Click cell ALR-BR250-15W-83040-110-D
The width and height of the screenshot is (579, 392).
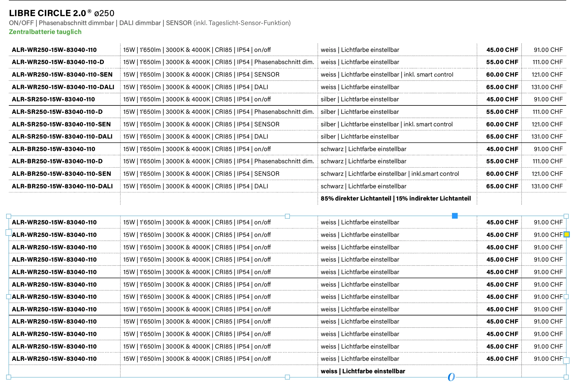(57, 161)
